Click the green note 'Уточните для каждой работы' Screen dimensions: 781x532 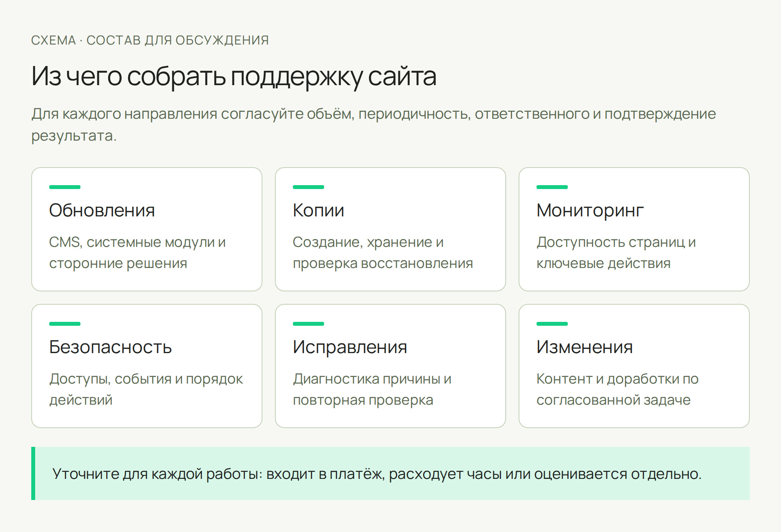click(x=390, y=473)
